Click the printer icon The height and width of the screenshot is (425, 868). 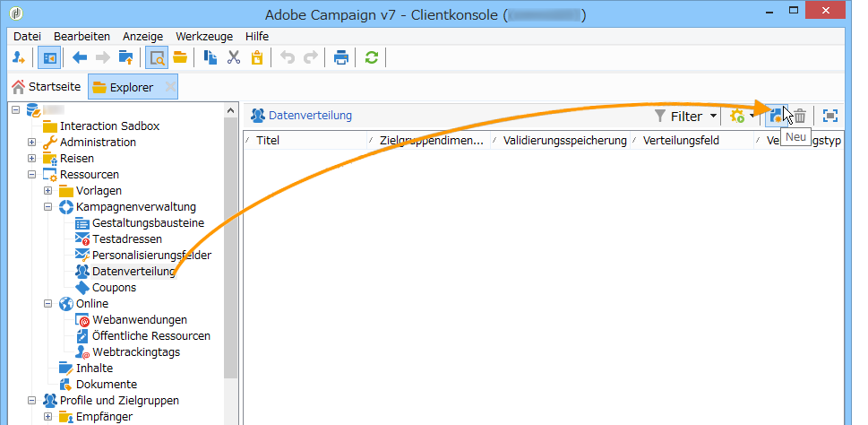click(341, 57)
